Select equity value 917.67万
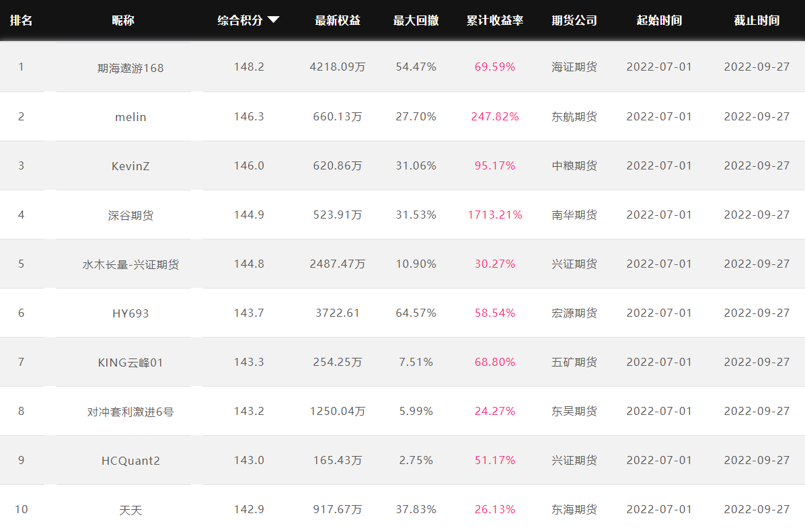Image resolution: width=805 pixels, height=532 pixels. [x=338, y=509]
